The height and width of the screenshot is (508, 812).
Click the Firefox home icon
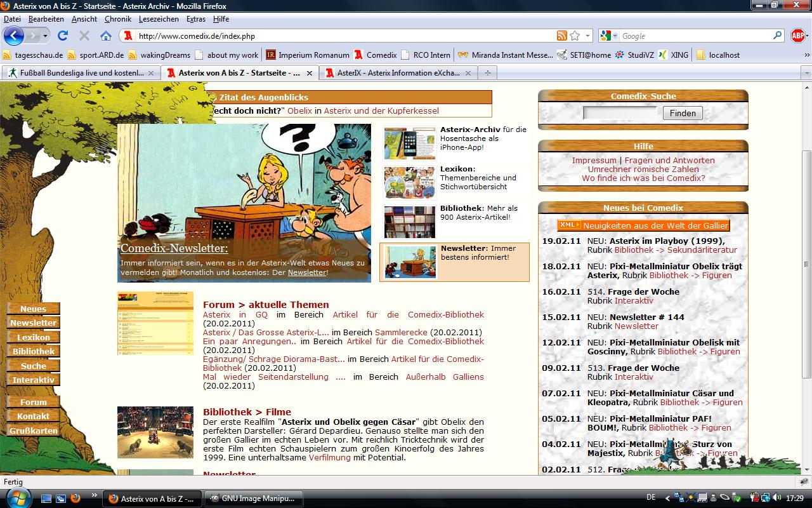[106, 35]
